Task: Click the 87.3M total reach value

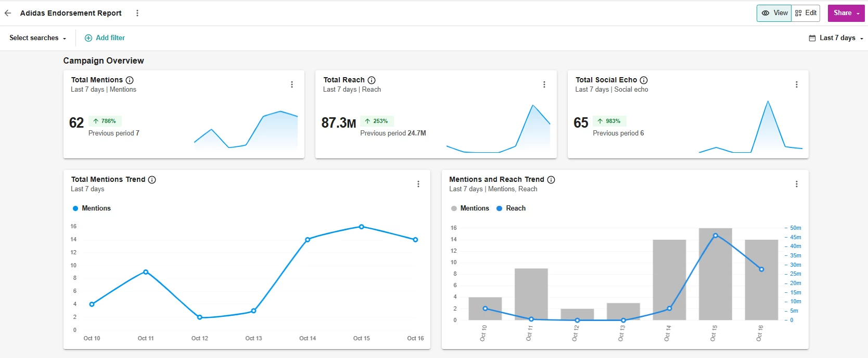Action: [x=339, y=123]
